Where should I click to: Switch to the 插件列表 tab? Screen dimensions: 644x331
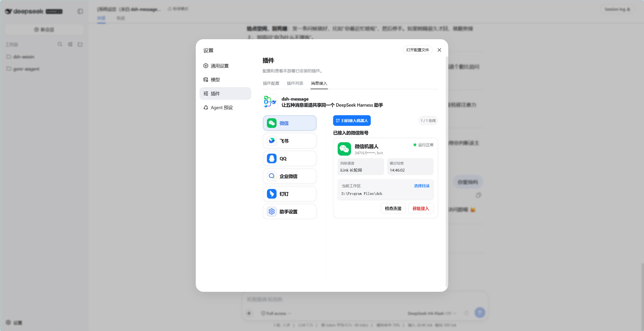[x=295, y=83]
